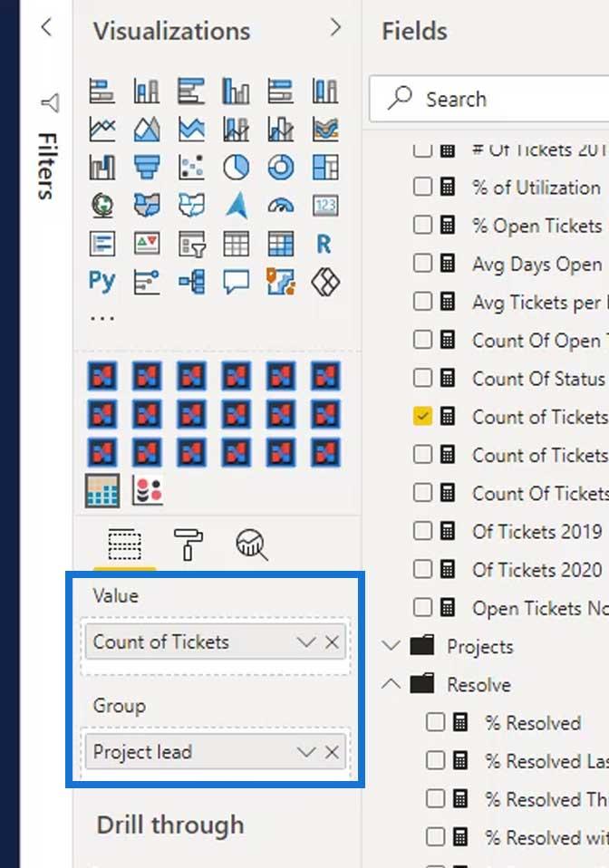Select the card visual with 123
Viewport: 609px width, 868px height.
click(x=325, y=206)
